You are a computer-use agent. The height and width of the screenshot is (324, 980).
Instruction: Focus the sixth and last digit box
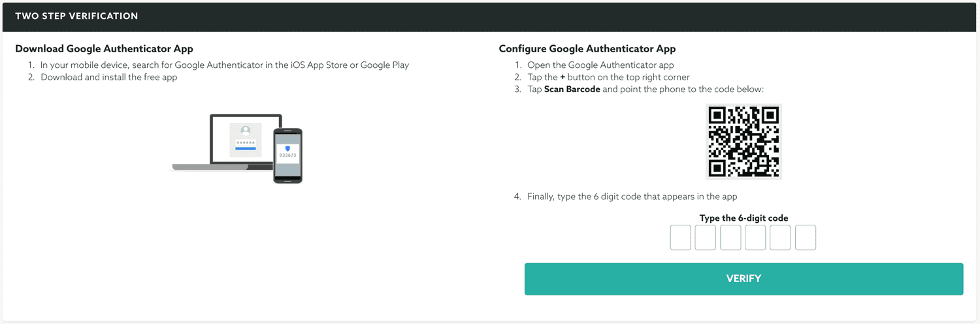tap(806, 238)
